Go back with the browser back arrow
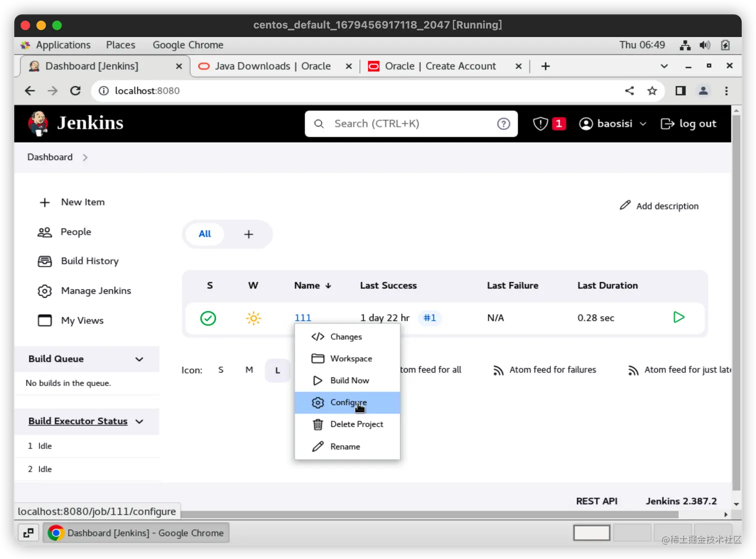The width and height of the screenshot is (756, 559). (30, 90)
